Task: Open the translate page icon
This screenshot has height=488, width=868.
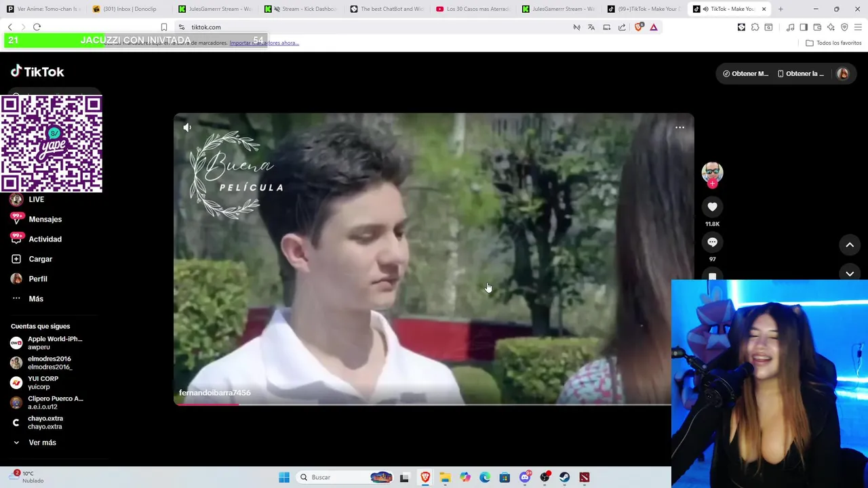Action: pyautogui.click(x=591, y=27)
